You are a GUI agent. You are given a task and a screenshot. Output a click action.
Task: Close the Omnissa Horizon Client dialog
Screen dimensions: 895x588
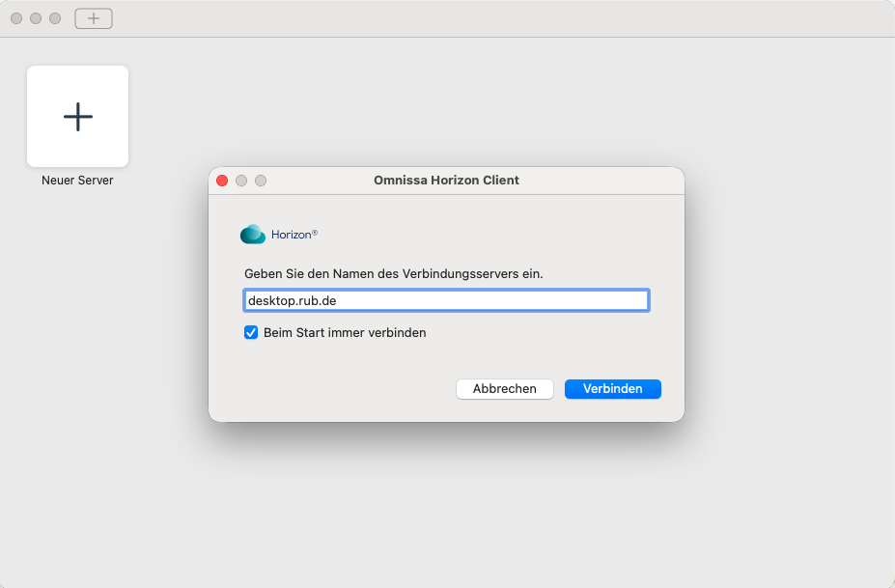click(x=223, y=181)
